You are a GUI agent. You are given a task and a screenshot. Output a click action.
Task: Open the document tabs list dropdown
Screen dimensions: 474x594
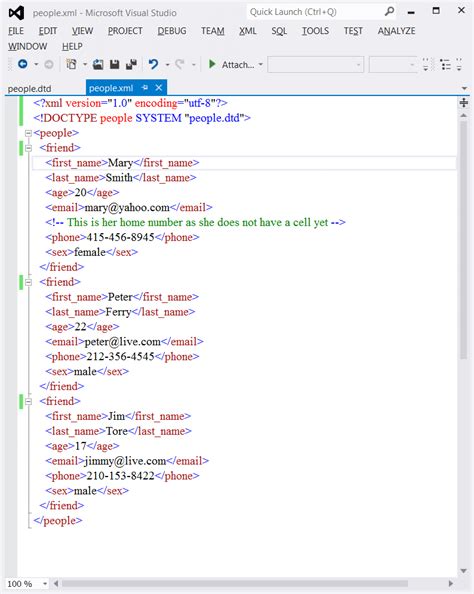pyautogui.click(x=464, y=88)
